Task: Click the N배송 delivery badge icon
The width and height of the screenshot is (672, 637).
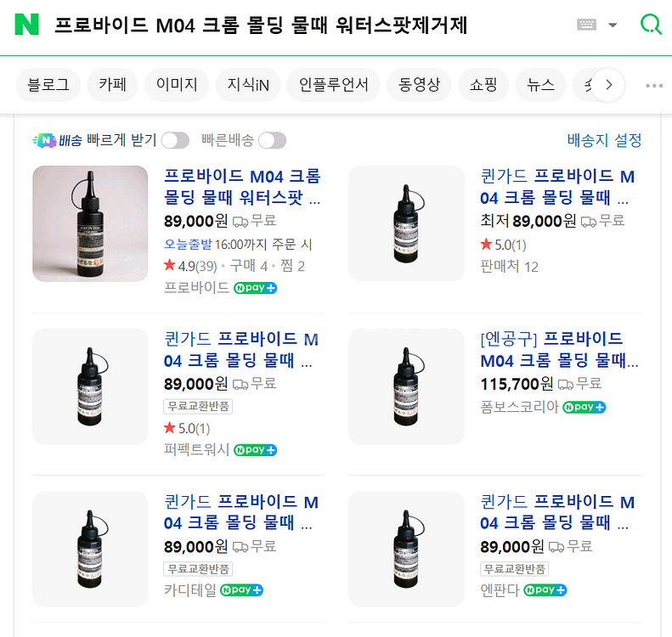Action: coord(57,140)
